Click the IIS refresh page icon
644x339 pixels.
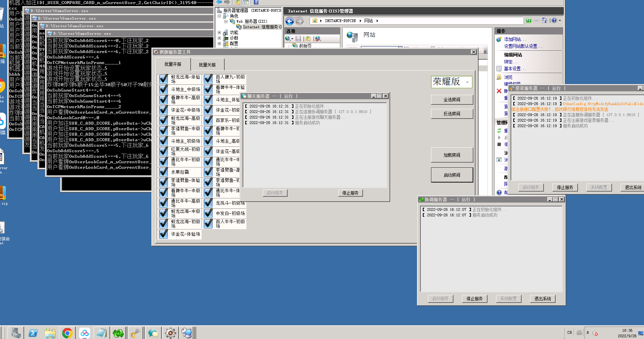coord(528,21)
